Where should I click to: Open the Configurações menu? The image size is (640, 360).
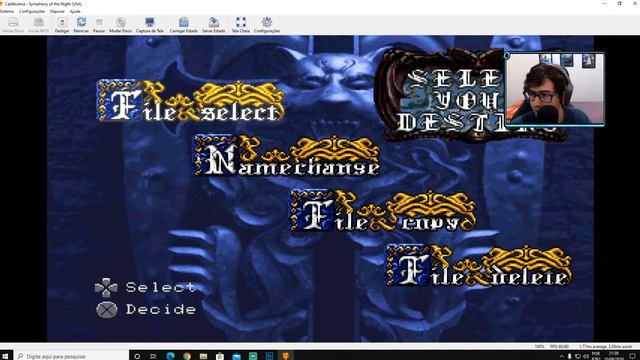tap(32, 11)
